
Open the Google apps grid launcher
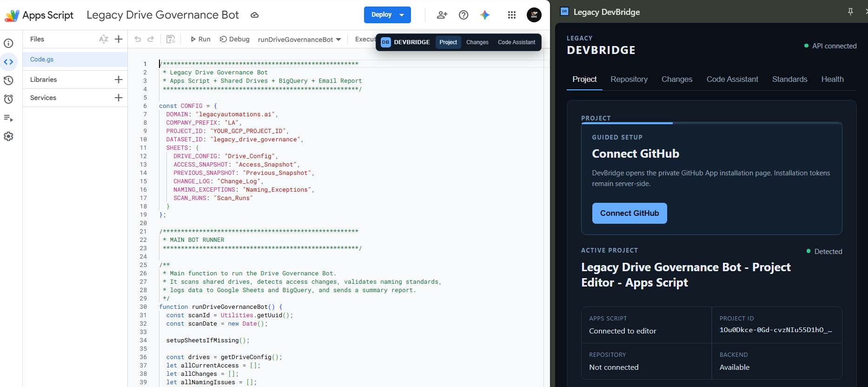[512, 15]
